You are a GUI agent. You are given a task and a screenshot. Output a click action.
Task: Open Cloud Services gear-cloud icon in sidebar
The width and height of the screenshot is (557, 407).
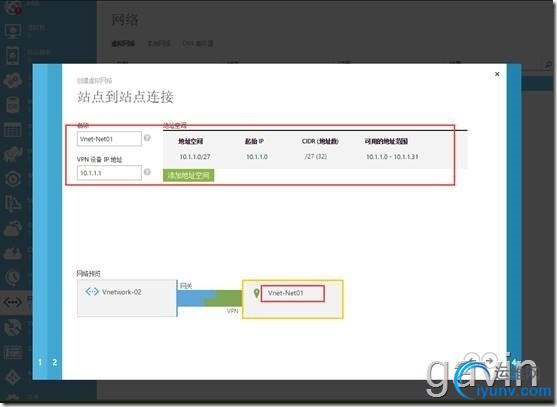pyautogui.click(x=13, y=80)
